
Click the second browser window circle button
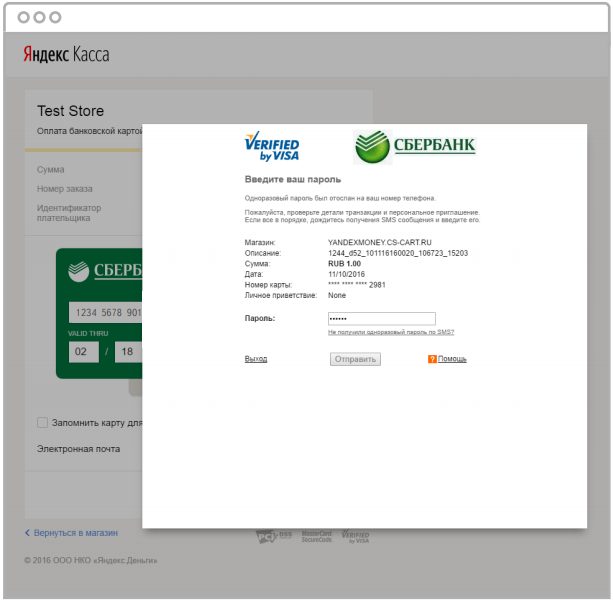click(39, 17)
